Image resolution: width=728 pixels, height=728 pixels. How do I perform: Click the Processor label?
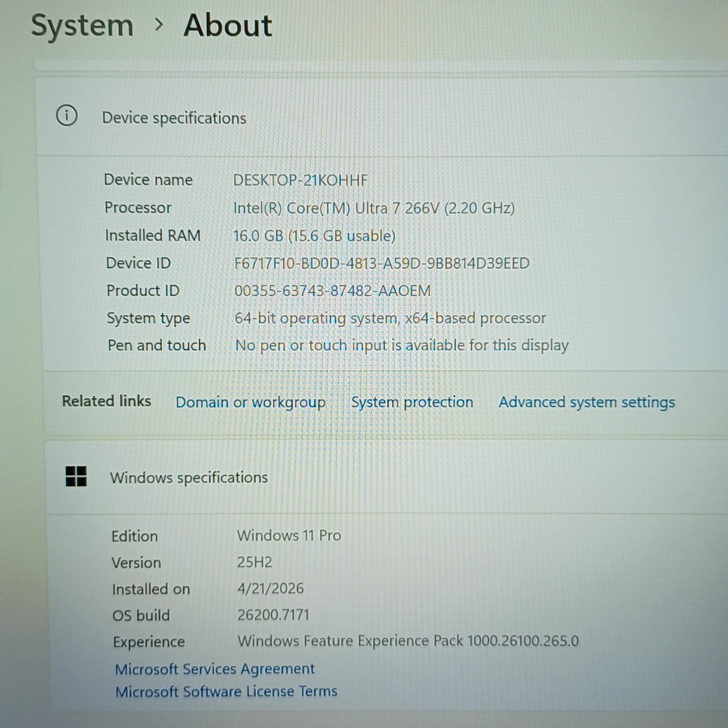(138, 208)
